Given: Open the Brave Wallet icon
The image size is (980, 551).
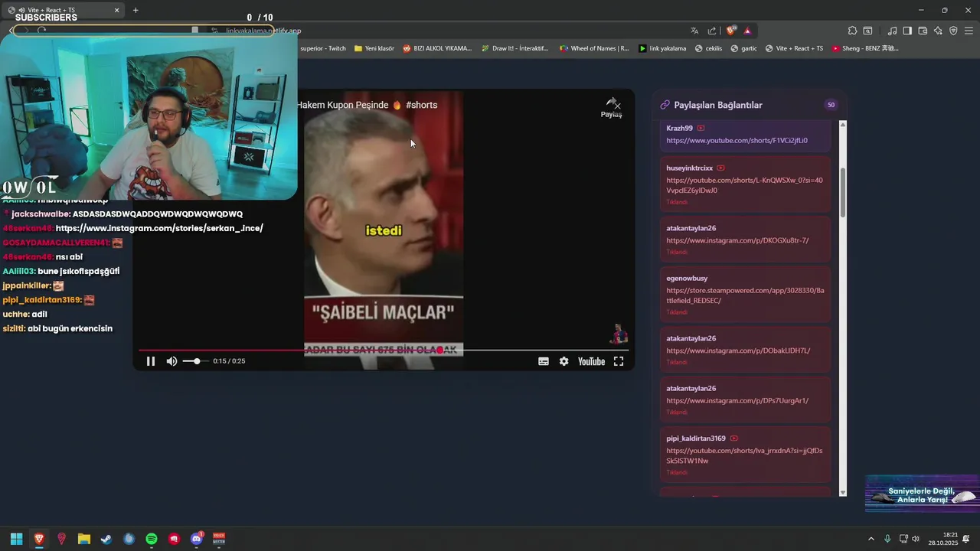Looking at the screenshot, I should click(x=923, y=31).
